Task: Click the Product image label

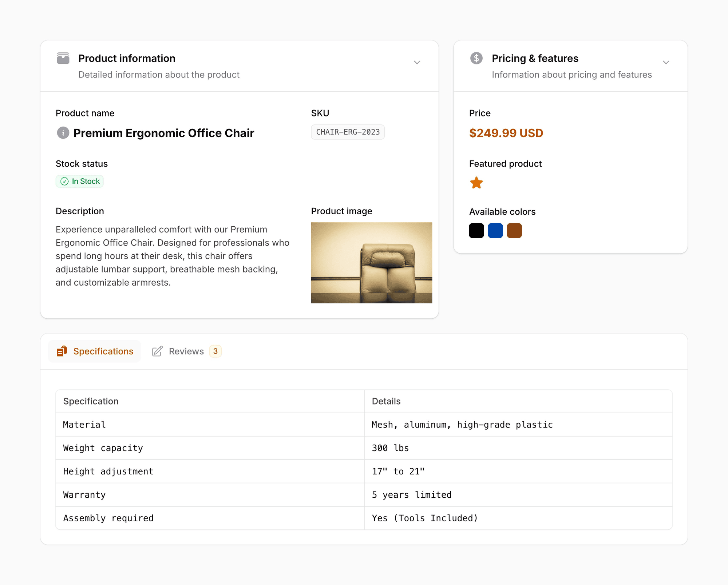Action: 341,211
